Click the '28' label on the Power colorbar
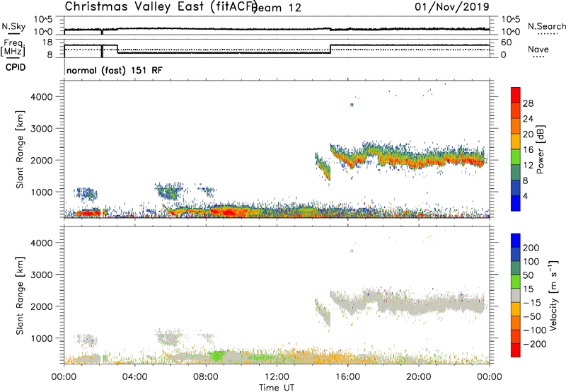Screen dimensions: 566x392 pos(528,103)
